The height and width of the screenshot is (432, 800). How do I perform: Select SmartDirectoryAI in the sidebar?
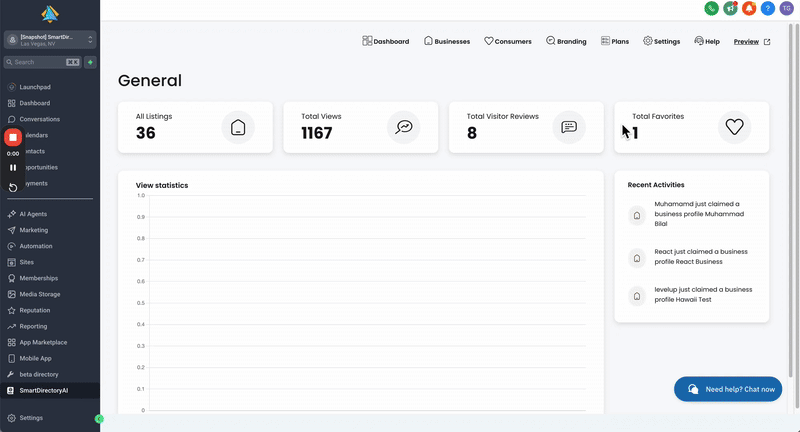click(50, 391)
